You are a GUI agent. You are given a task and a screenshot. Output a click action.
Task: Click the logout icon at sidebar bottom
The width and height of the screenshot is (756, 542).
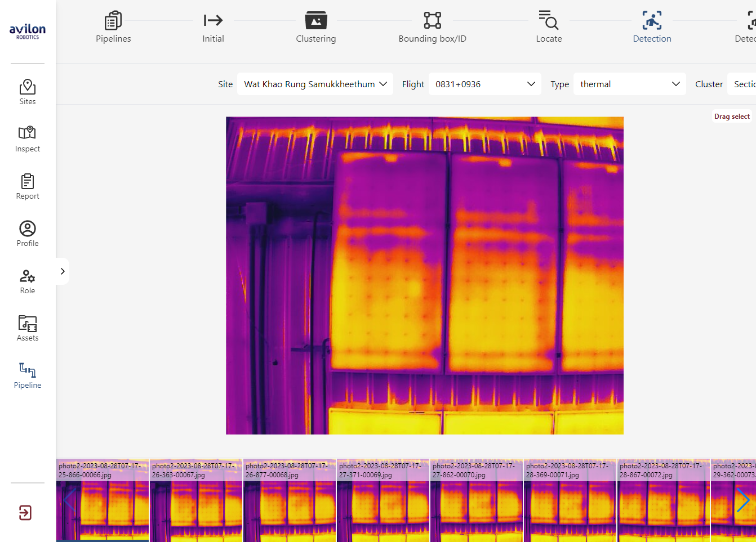[25, 513]
